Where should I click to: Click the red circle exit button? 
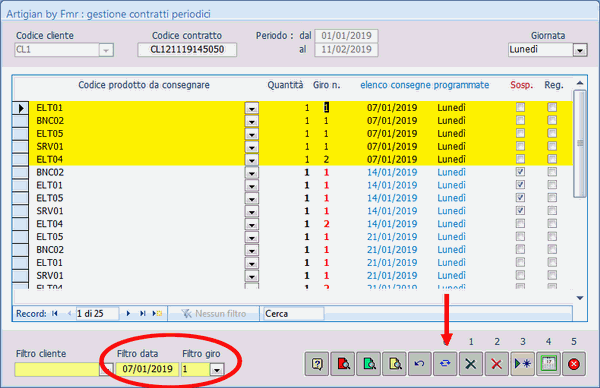coord(574,364)
